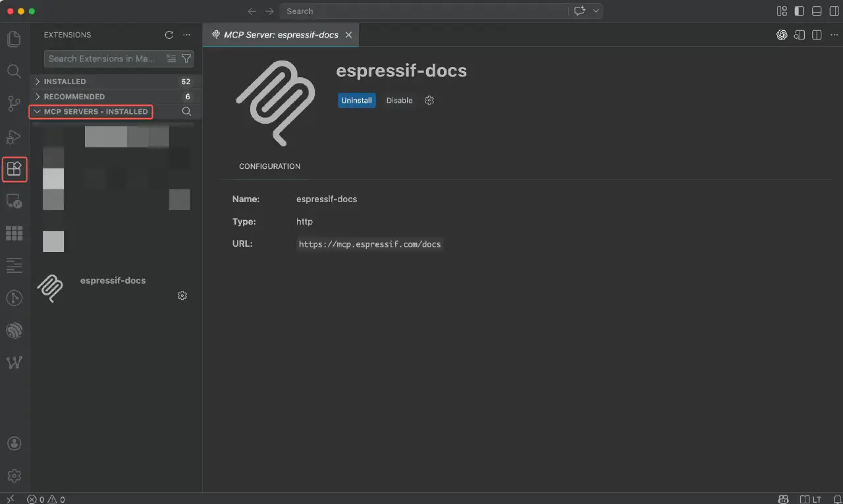Click the INSTALLED count badge 62
This screenshot has height=504, width=843.
[x=186, y=82]
